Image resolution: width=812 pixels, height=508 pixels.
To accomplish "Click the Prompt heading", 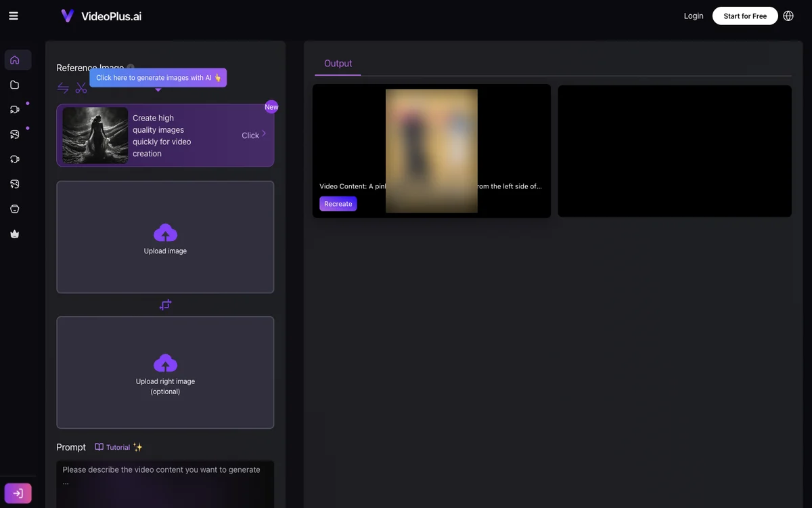I will click(71, 447).
